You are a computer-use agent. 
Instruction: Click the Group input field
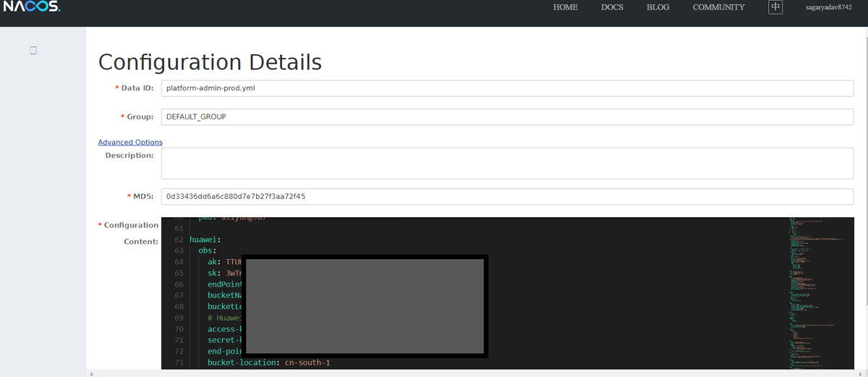pos(507,117)
